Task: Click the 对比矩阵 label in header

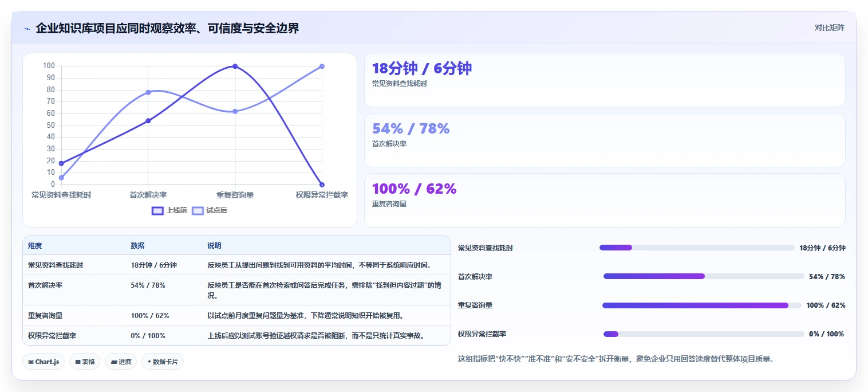Action: point(829,28)
